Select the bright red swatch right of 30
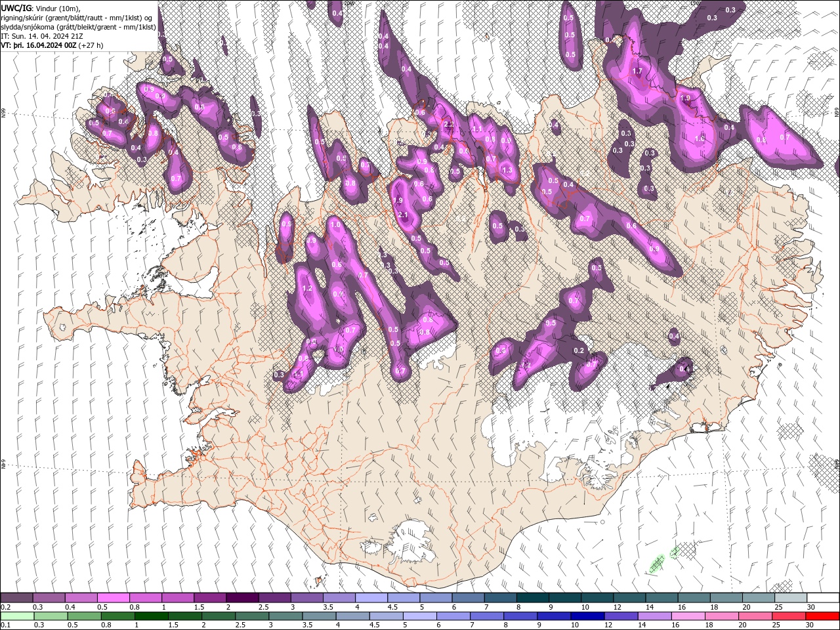This screenshot has width=840, height=630. 822,616
